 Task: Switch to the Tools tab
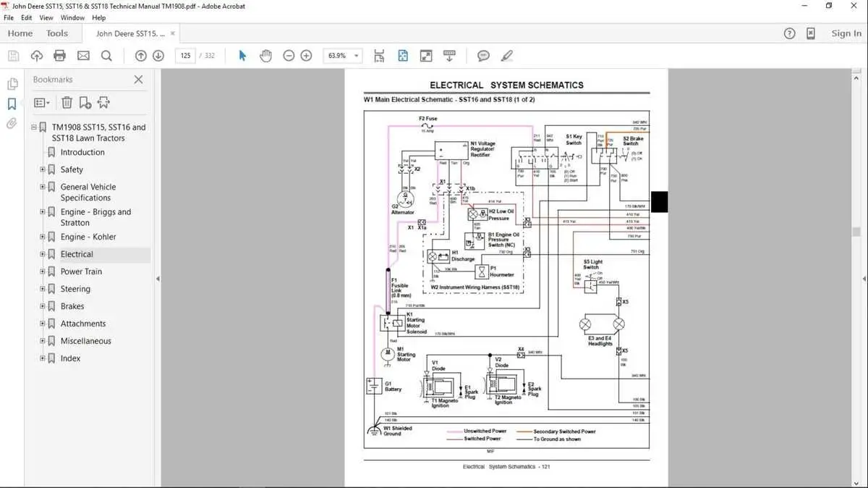point(57,33)
